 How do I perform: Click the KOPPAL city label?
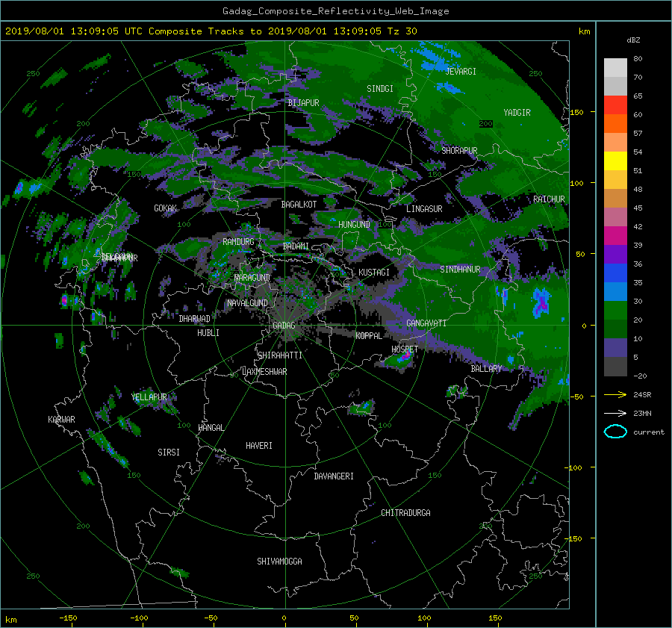click(x=369, y=336)
